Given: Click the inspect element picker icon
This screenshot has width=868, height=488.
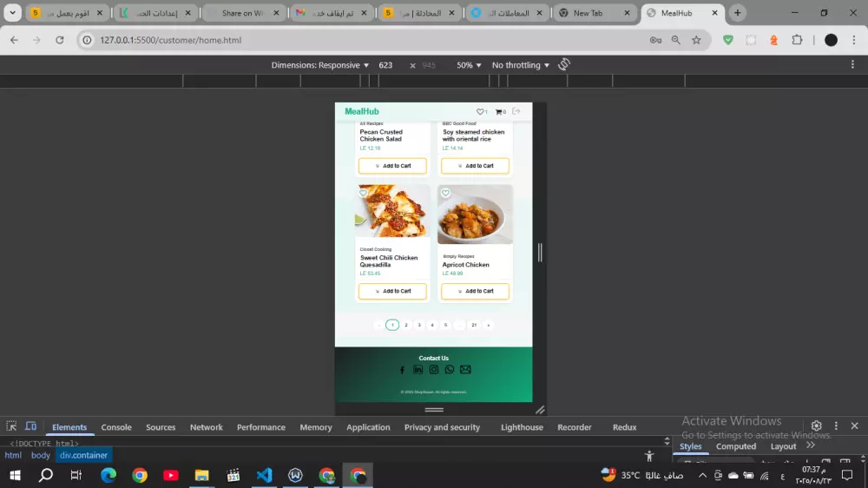Looking at the screenshot, I should [11, 426].
